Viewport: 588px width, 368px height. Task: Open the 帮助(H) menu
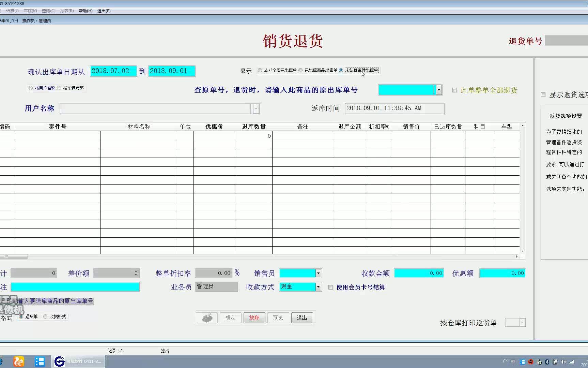pyautogui.click(x=86, y=11)
